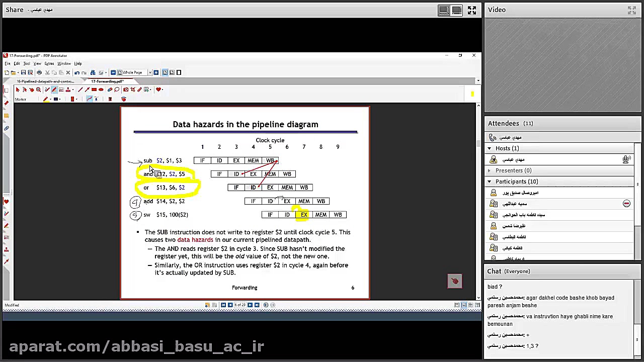Screen dimensions: 644x362
Task: Open the Favorites heart dropdown arrow
Action: (164, 89)
